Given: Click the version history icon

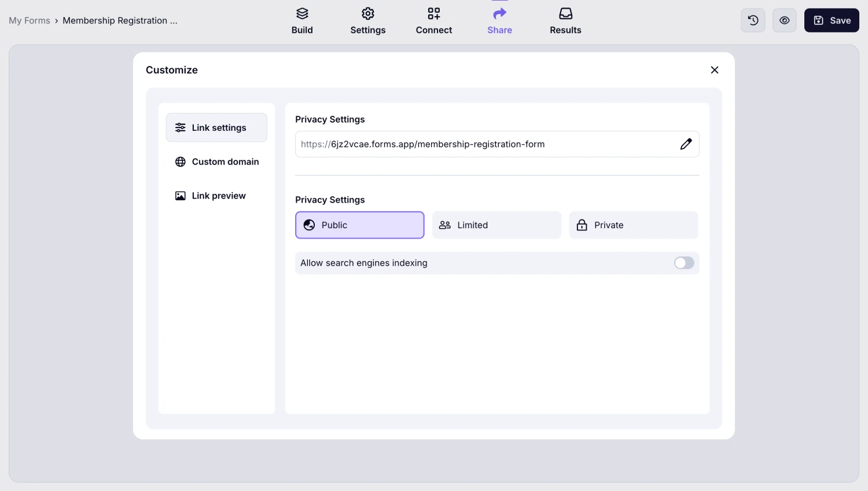Looking at the screenshot, I should (753, 20).
